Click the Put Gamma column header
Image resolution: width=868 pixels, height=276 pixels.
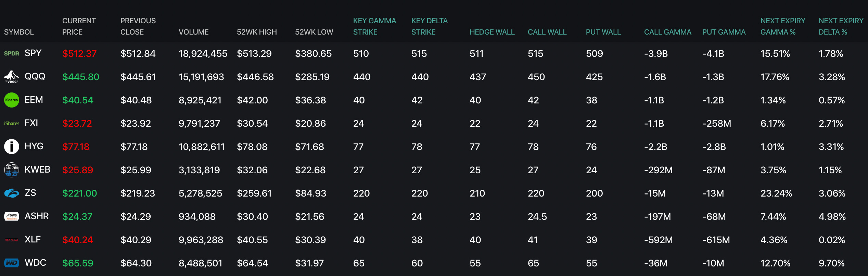click(724, 32)
